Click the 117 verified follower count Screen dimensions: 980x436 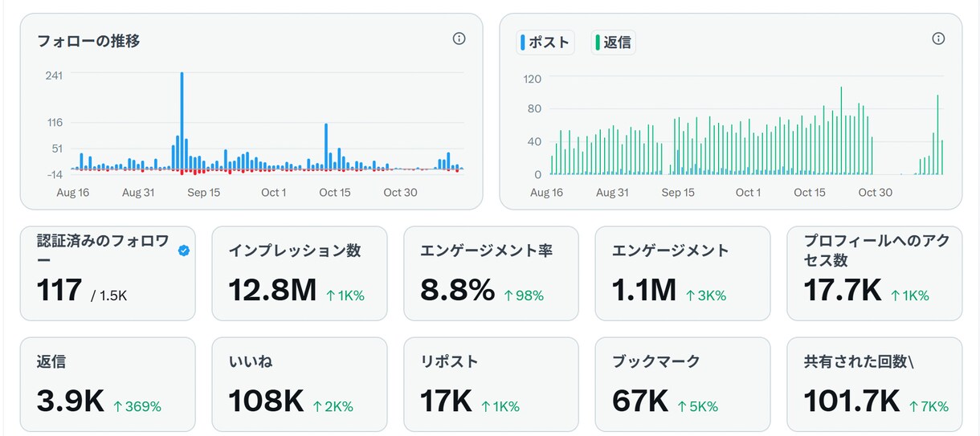[59, 290]
